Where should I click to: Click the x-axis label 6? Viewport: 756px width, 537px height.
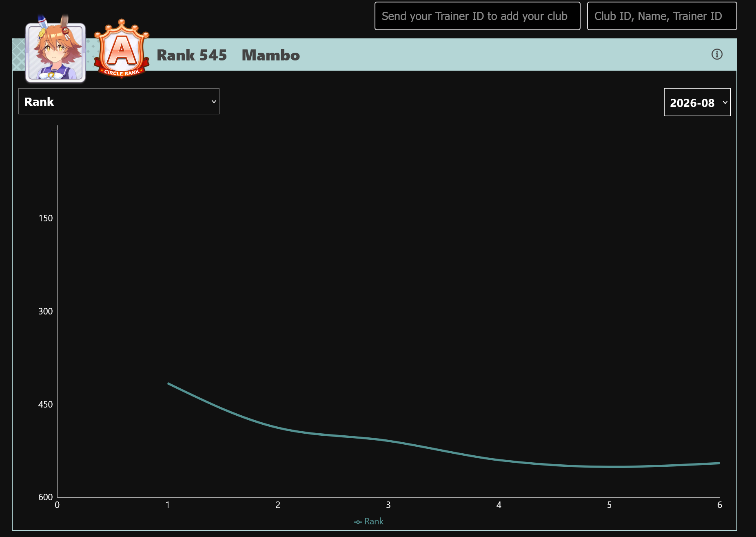click(720, 505)
